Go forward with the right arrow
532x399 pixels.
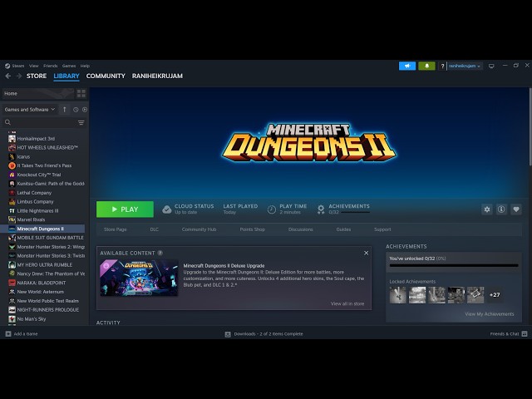(19, 76)
